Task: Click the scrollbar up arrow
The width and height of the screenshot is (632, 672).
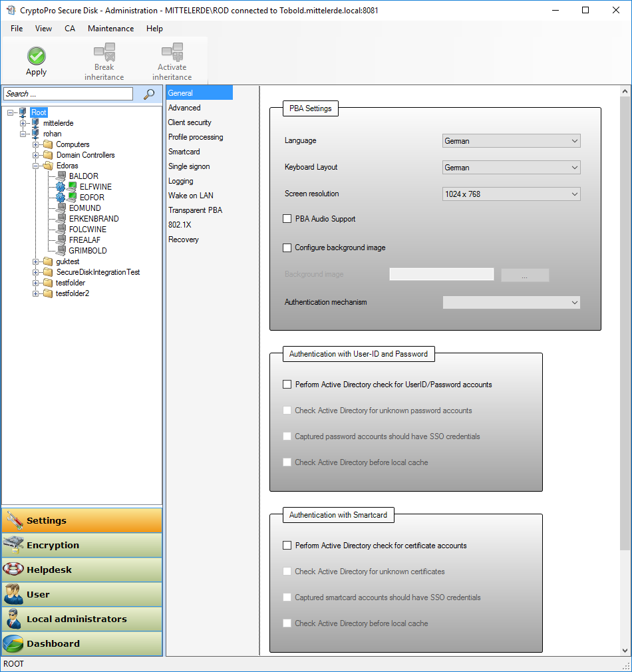Action: [x=625, y=91]
